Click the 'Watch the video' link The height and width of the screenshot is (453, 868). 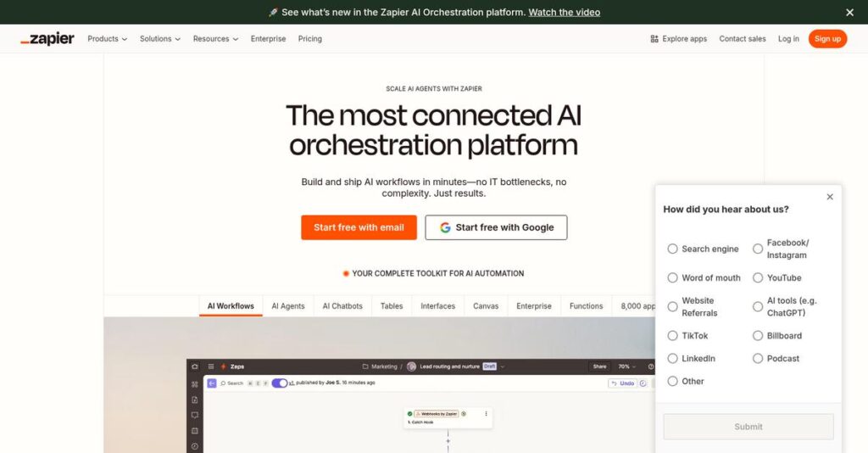click(564, 12)
